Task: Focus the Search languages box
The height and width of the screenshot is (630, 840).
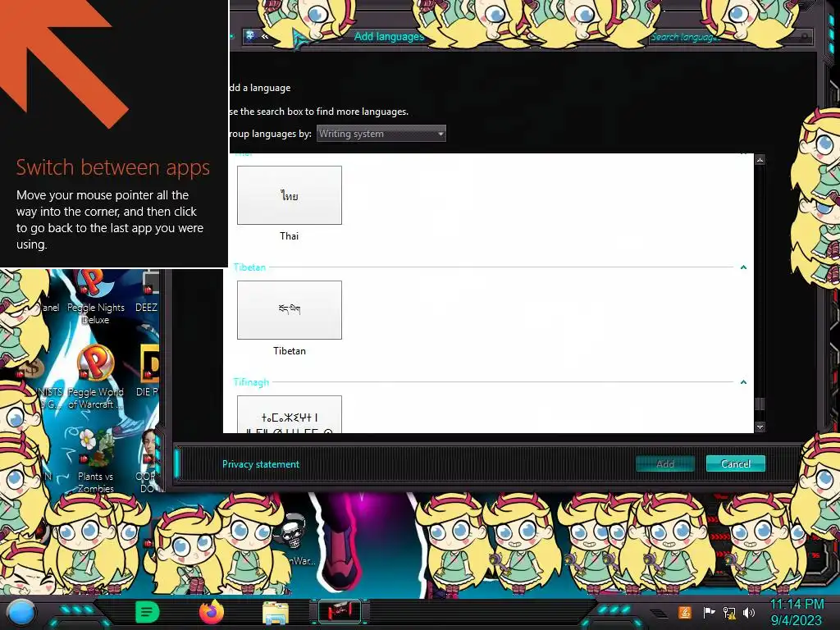Action: pos(731,37)
